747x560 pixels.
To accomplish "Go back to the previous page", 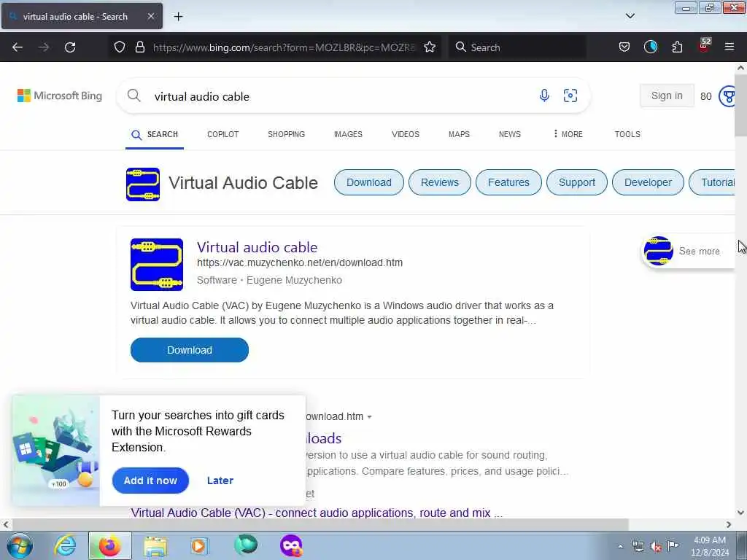I will [18, 47].
